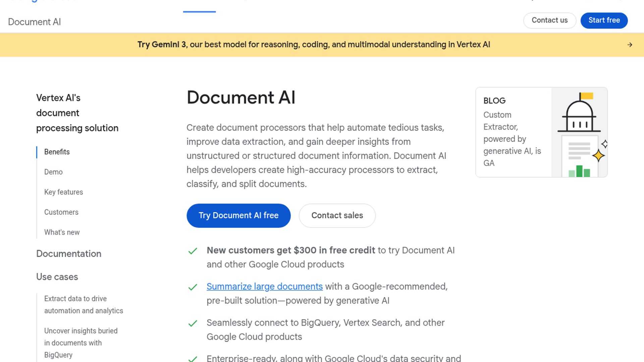The image size is (644, 362).
Task: Select Benefits in the sidebar navigation
Action: coord(57,152)
